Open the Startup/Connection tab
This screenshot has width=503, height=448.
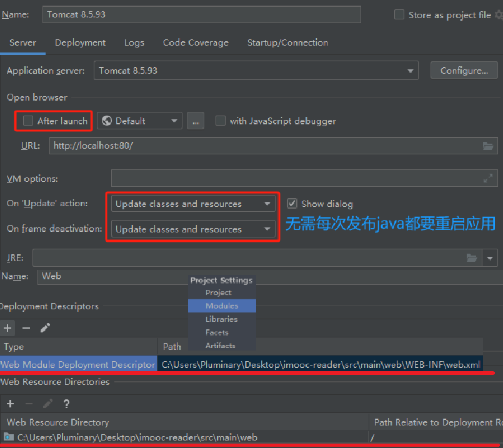point(288,42)
